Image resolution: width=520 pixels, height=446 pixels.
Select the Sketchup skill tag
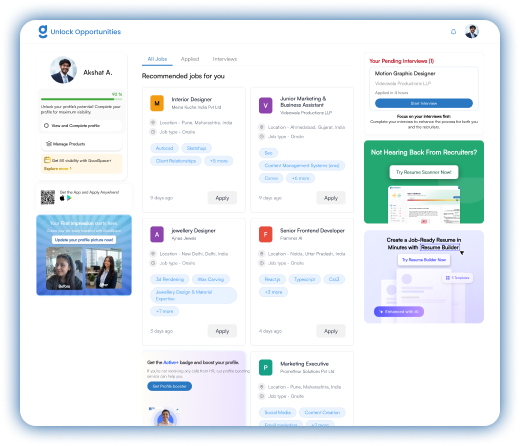(x=196, y=148)
